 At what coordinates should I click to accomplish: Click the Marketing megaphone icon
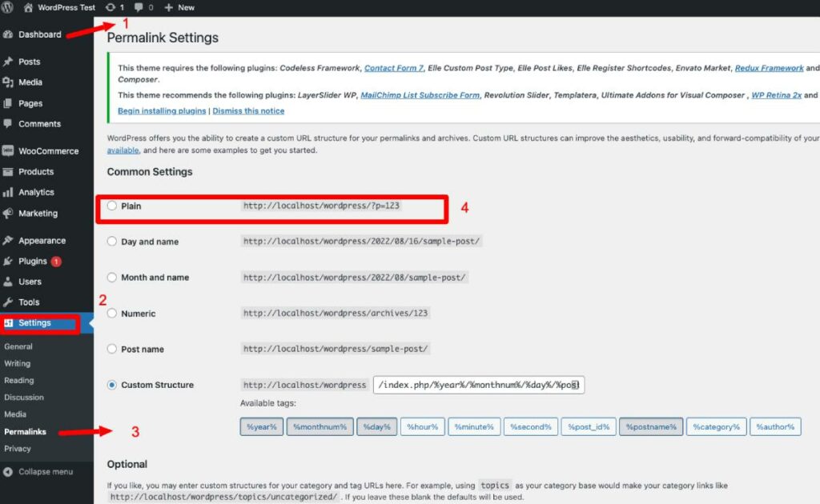pyautogui.click(x=8, y=213)
